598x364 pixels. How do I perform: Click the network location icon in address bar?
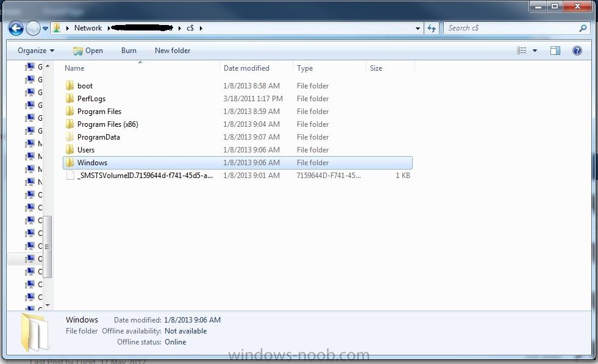point(57,28)
